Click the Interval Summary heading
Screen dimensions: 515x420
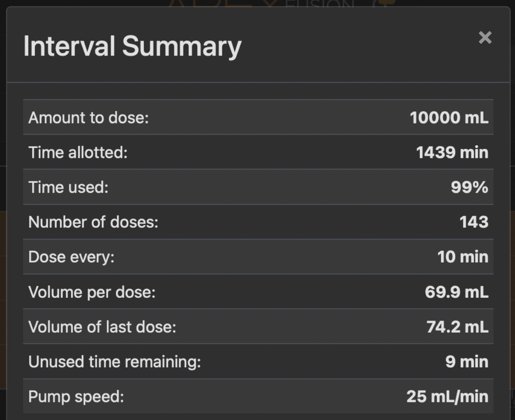[x=132, y=46]
